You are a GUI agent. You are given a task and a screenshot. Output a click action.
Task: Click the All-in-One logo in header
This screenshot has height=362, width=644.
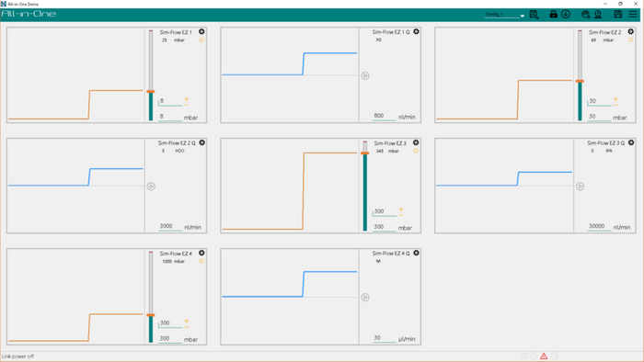coord(29,14)
